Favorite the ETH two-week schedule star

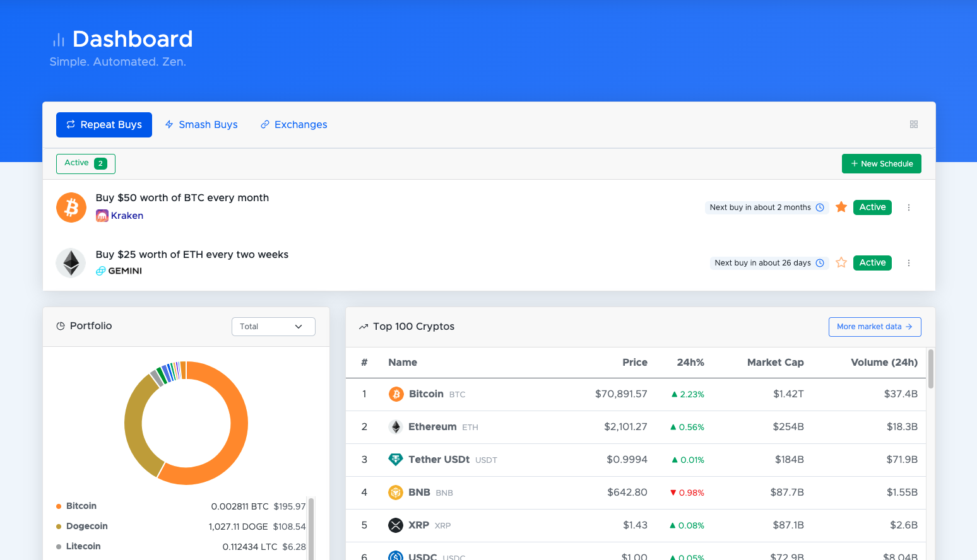point(841,262)
